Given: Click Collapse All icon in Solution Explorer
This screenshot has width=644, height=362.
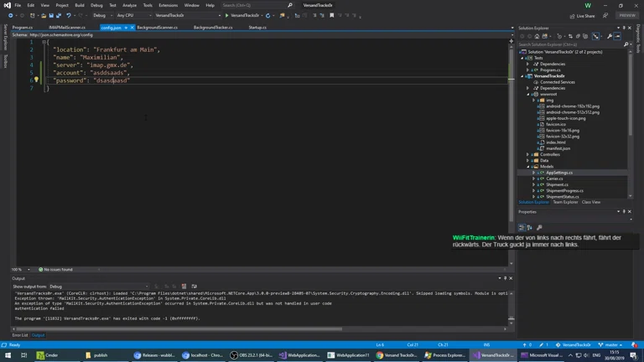Looking at the screenshot, I should coord(578,36).
